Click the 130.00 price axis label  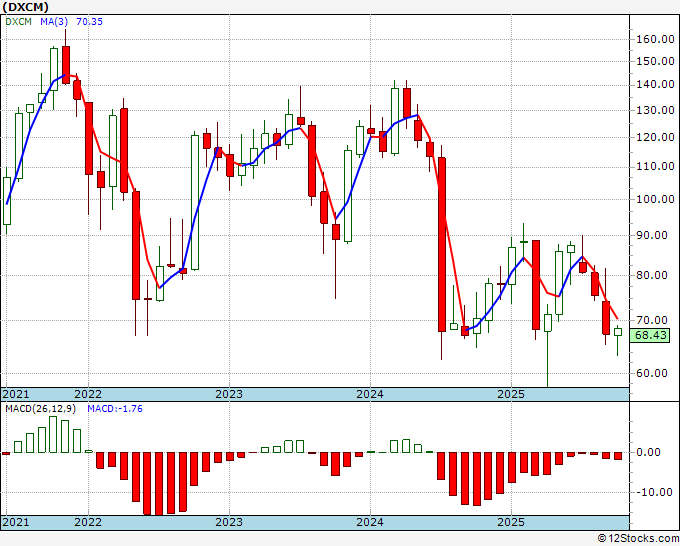(655, 110)
